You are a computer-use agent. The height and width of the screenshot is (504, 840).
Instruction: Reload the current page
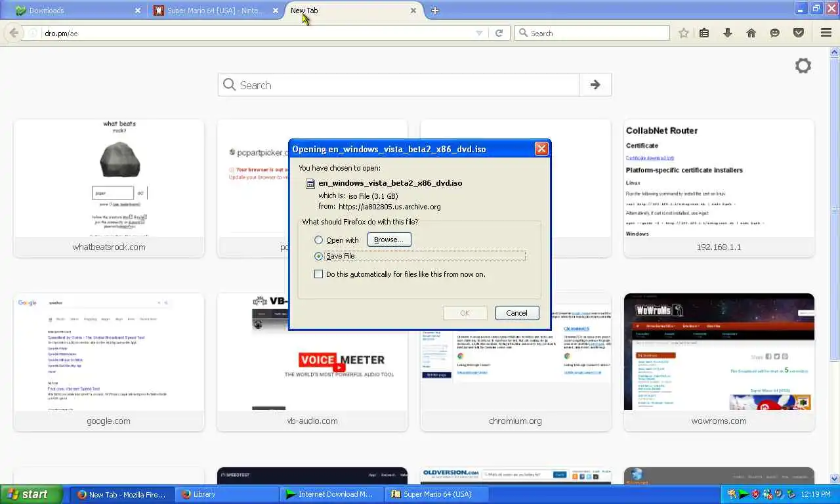tap(499, 33)
